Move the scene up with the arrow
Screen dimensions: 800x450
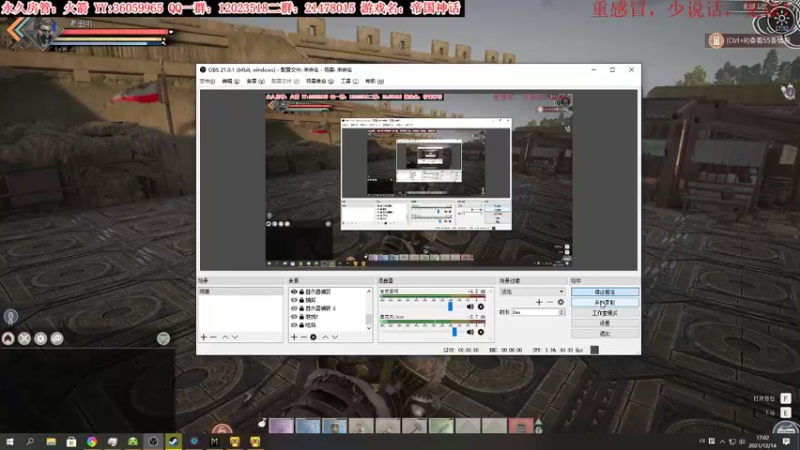pyautogui.click(x=225, y=337)
